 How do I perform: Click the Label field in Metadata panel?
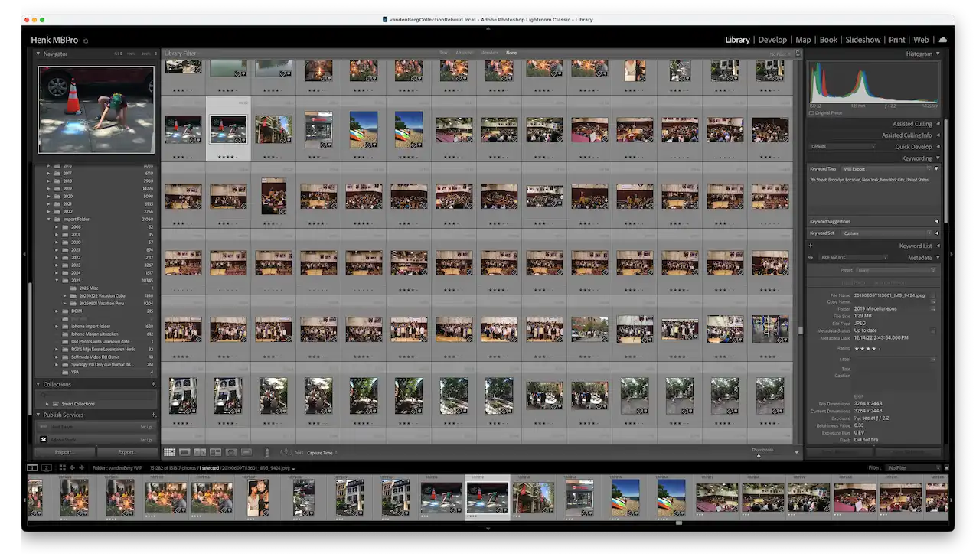(891, 359)
